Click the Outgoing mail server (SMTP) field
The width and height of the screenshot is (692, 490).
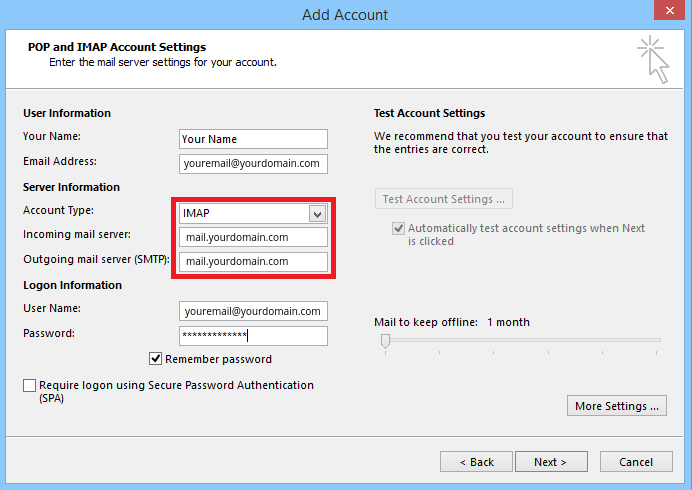pos(253,261)
